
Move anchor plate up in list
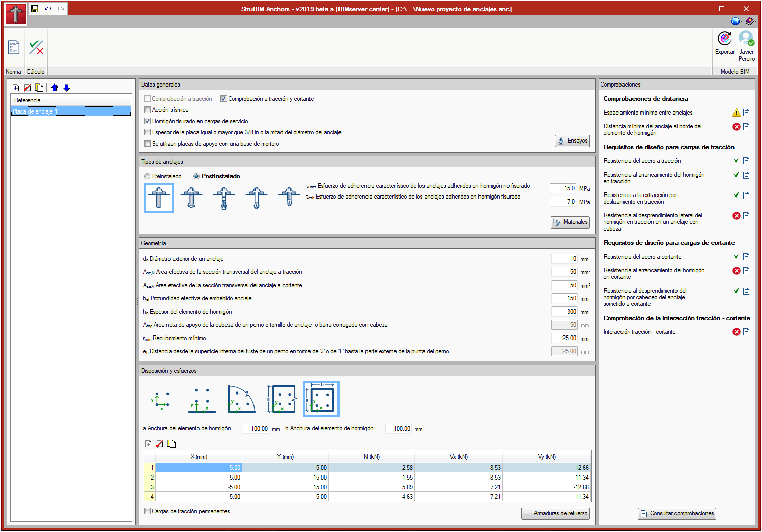click(55, 88)
